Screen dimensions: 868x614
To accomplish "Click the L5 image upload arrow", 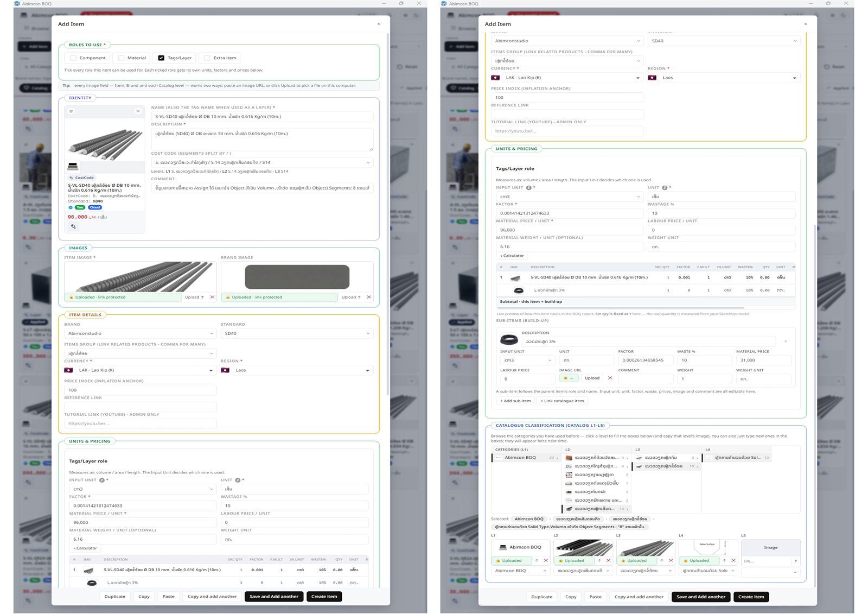I will [795, 561].
